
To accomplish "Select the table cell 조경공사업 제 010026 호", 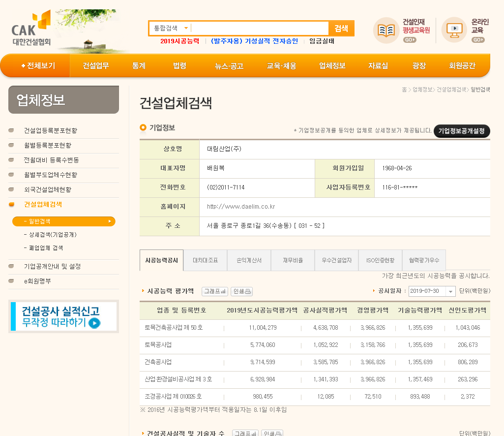I will pyautogui.click(x=173, y=397).
